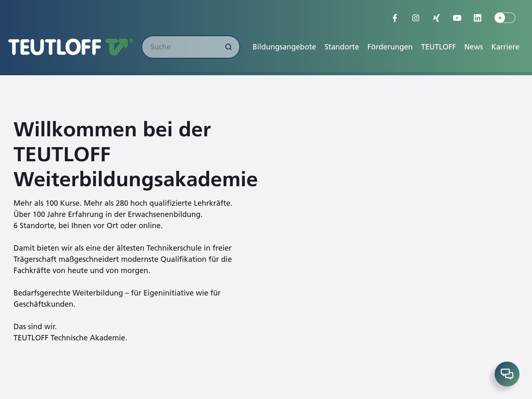Expand the Bildungsangebote menu
The image size is (532, 399).
(284, 47)
